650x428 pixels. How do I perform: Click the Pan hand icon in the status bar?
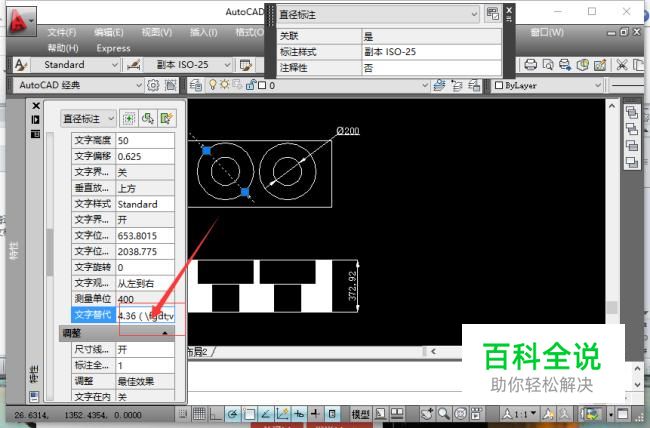[x=427, y=414]
